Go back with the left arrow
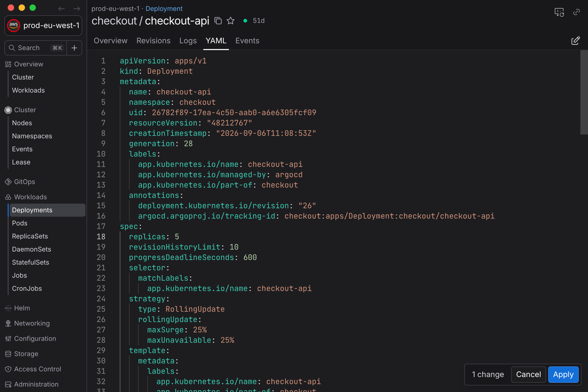 [62, 9]
